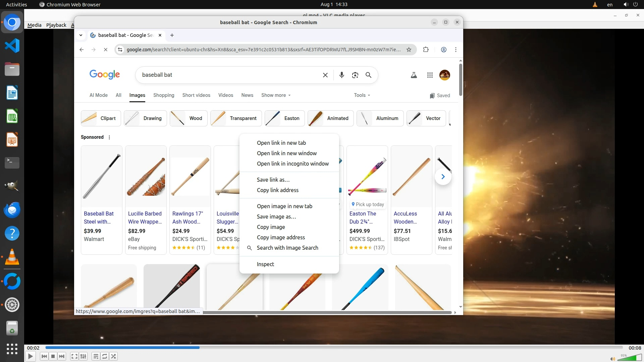Toggle VLC fullscreen mode button

(74, 356)
